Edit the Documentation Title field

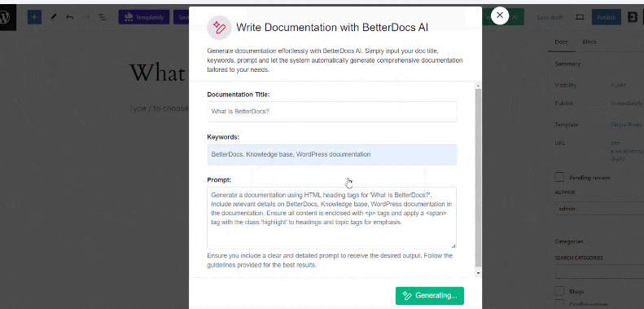click(x=332, y=112)
